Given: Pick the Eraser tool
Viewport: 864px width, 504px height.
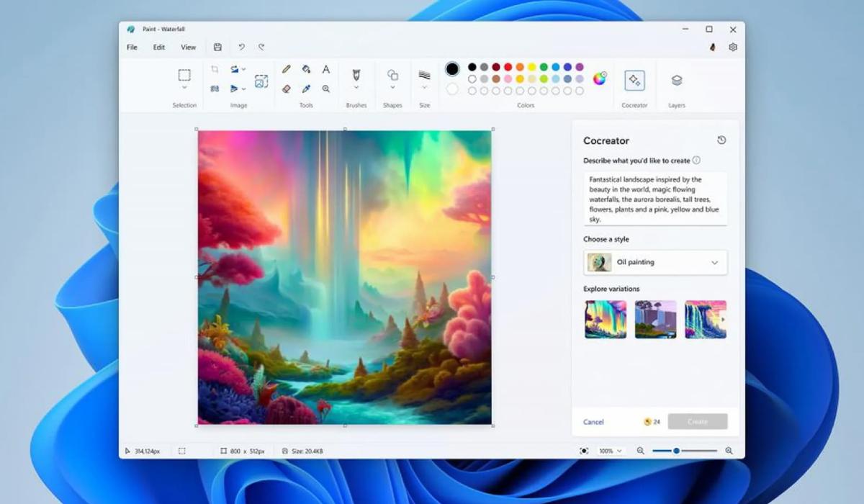Looking at the screenshot, I should coord(287,89).
